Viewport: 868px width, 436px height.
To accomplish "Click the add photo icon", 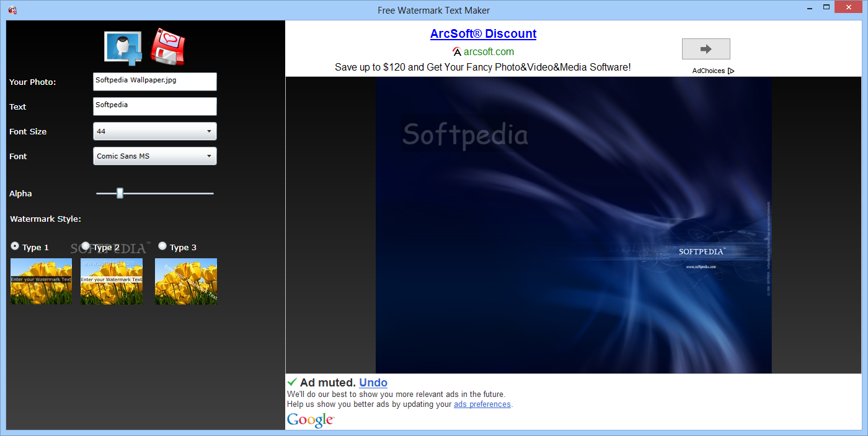I will pyautogui.click(x=123, y=48).
